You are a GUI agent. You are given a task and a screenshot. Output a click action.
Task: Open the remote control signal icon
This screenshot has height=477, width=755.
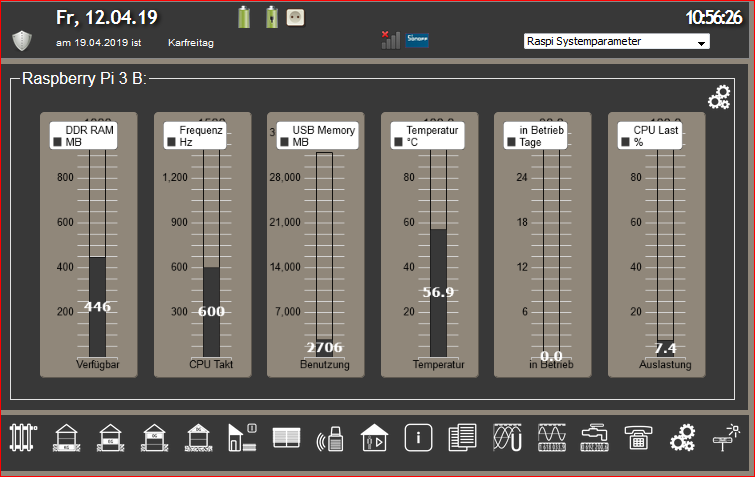330,438
